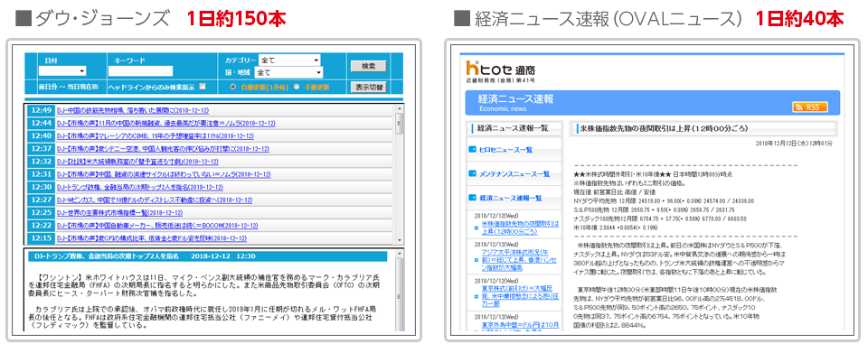Open the カテゴリー dropdown

click(x=290, y=60)
